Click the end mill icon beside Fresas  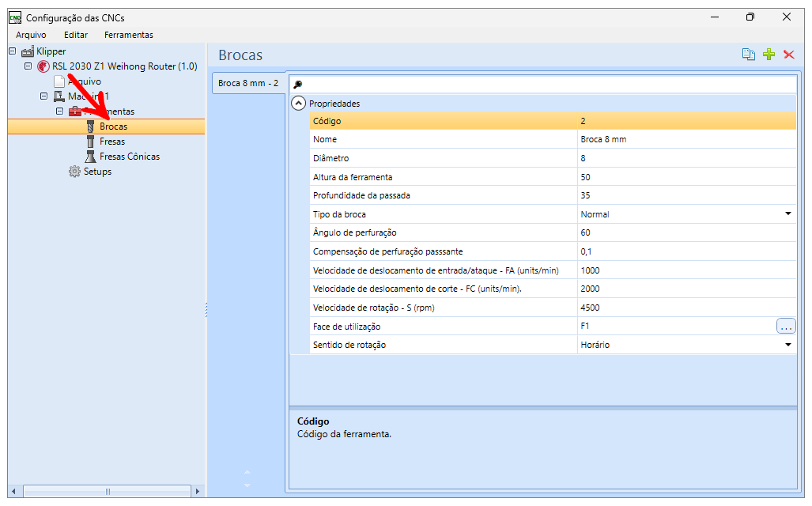91,142
